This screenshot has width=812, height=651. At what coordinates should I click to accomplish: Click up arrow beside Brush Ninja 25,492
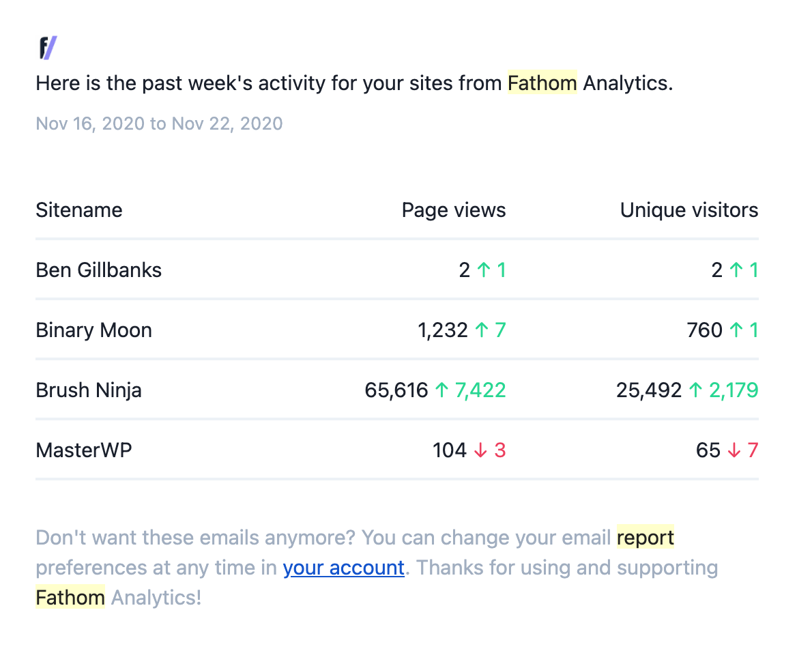point(695,390)
